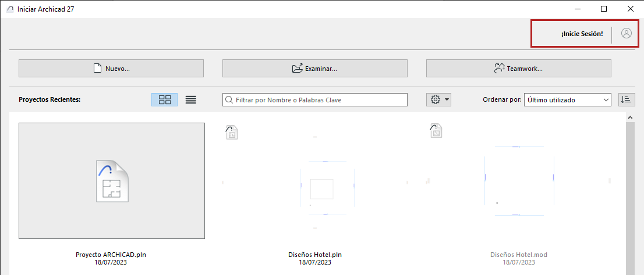Screen dimensions: 644x275
Task: Open the gear settings dropdown
Action: pyautogui.click(x=438, y=99)
